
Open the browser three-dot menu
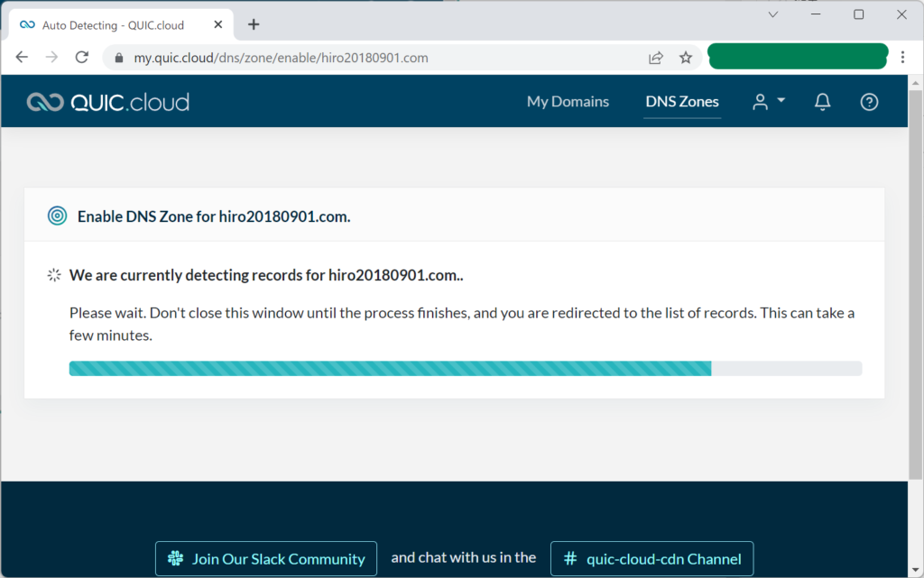902,57
